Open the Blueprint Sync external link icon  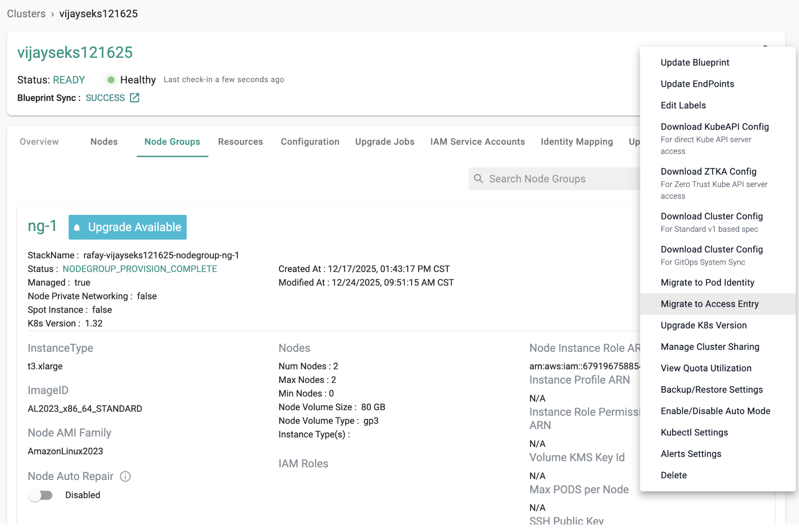click(135, 98)
